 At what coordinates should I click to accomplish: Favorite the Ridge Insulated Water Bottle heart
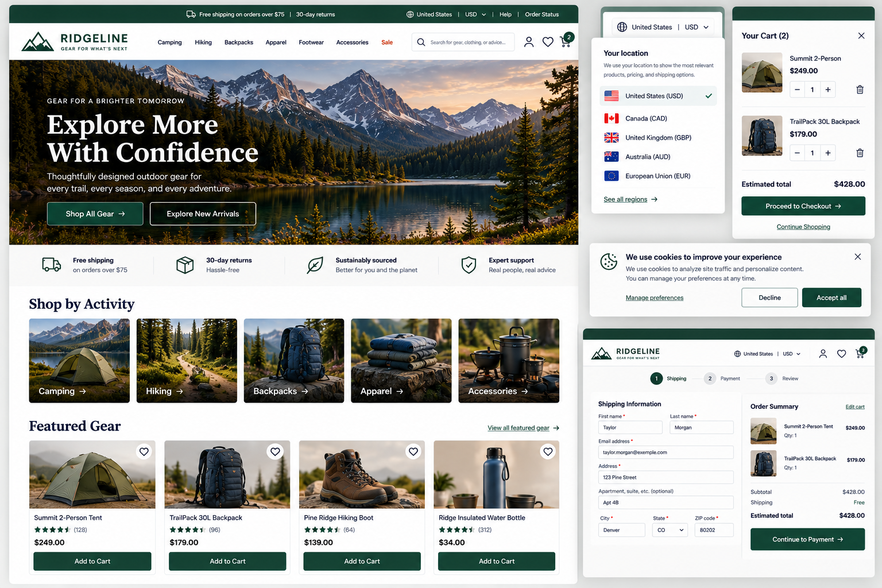(x=548, y=452)
